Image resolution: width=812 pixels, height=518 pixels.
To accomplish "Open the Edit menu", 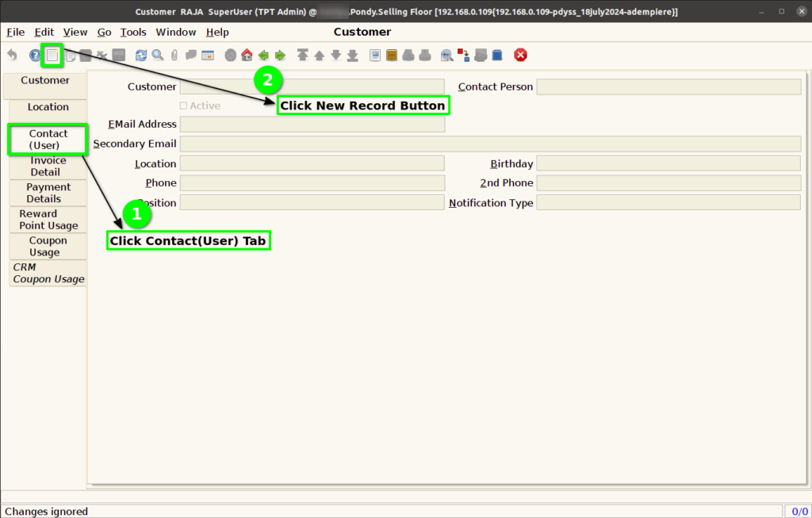I will [44, 32].
